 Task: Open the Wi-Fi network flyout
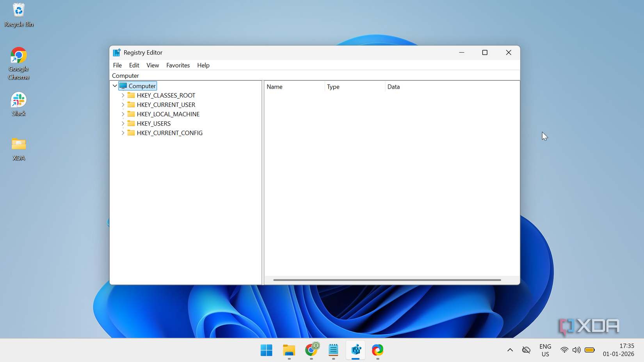point(564,350)
